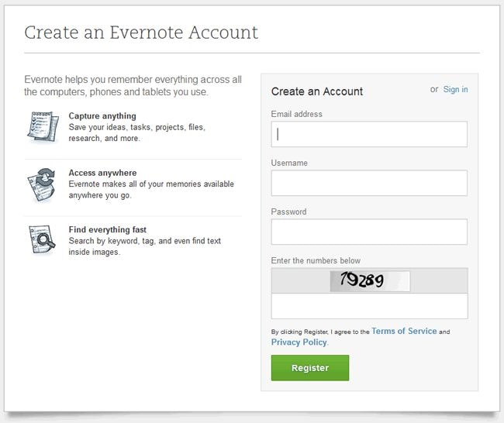Click the Create an Evernote Account heading
Viewport: 504px width, 423px height.
coord(141,33)
